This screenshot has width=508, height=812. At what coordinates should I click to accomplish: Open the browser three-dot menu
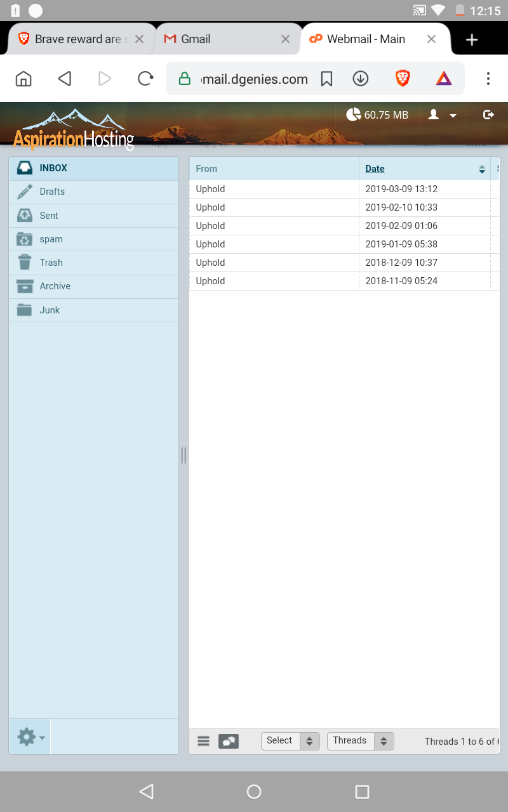pyautogui.click(x=488, y=79)
